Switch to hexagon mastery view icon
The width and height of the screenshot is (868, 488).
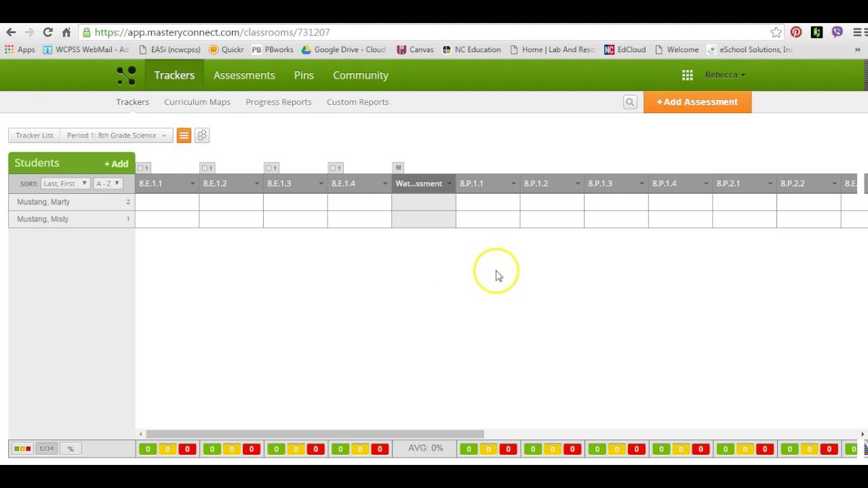pyautogui.click(x=201, y=136)
